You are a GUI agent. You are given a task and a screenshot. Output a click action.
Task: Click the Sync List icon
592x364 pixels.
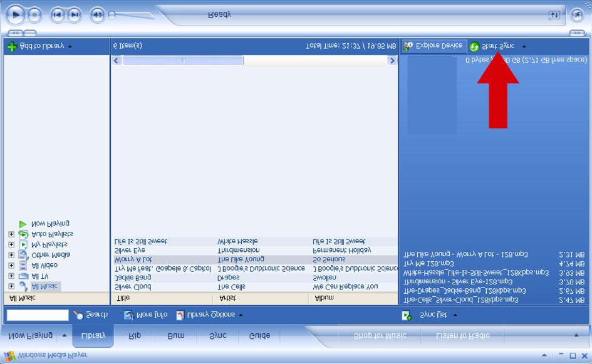point(407,315)
